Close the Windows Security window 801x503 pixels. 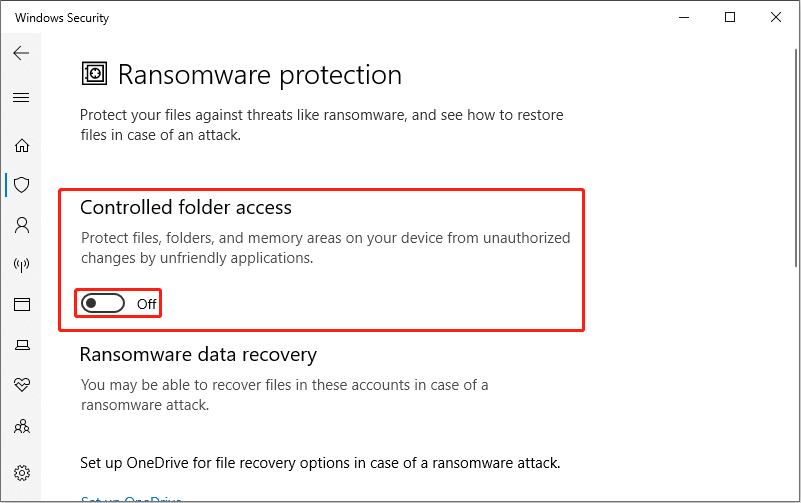click(776, 17)
